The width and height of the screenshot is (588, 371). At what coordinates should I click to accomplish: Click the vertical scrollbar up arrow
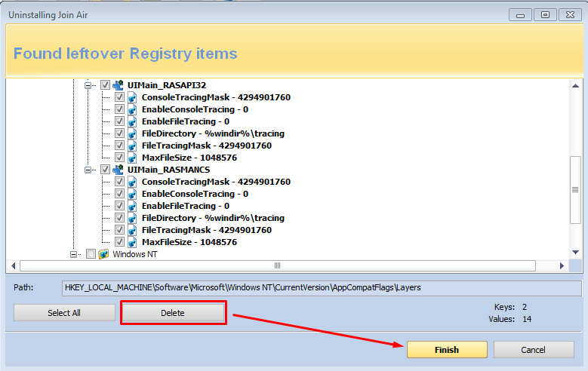[575, 86]
